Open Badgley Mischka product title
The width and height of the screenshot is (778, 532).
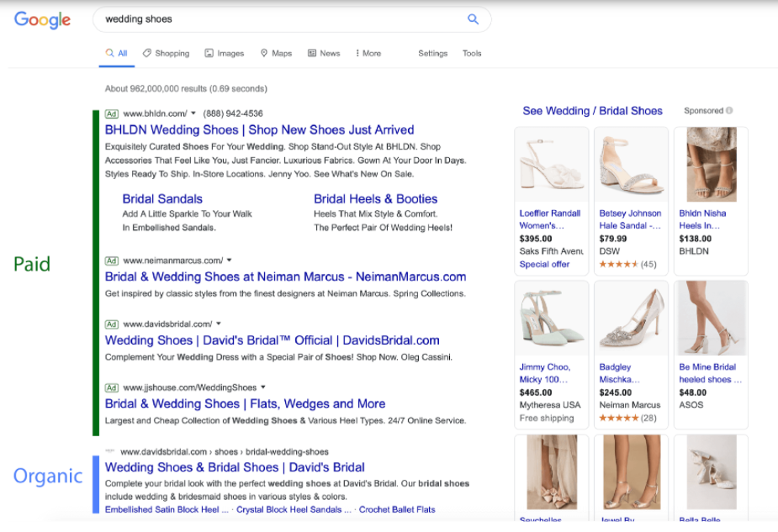pos(619,373)
